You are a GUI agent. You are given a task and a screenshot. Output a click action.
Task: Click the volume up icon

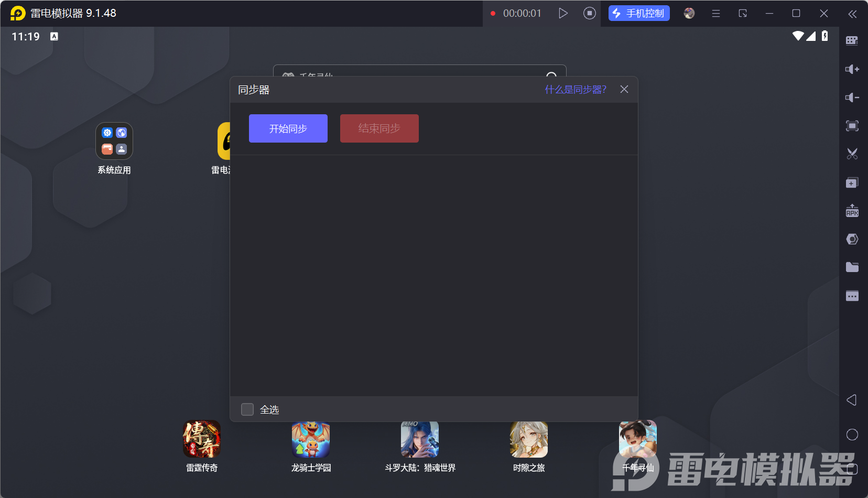pyautogui.click(x=852, y=69)
